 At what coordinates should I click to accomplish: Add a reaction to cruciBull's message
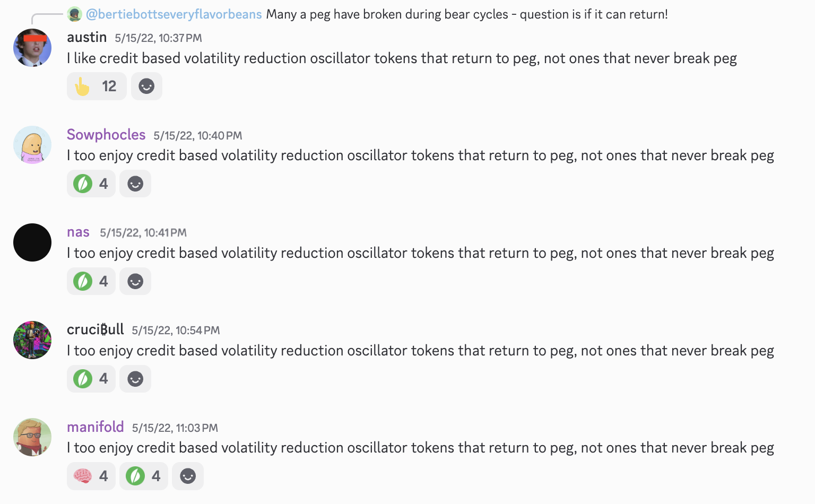coord(135,379)
